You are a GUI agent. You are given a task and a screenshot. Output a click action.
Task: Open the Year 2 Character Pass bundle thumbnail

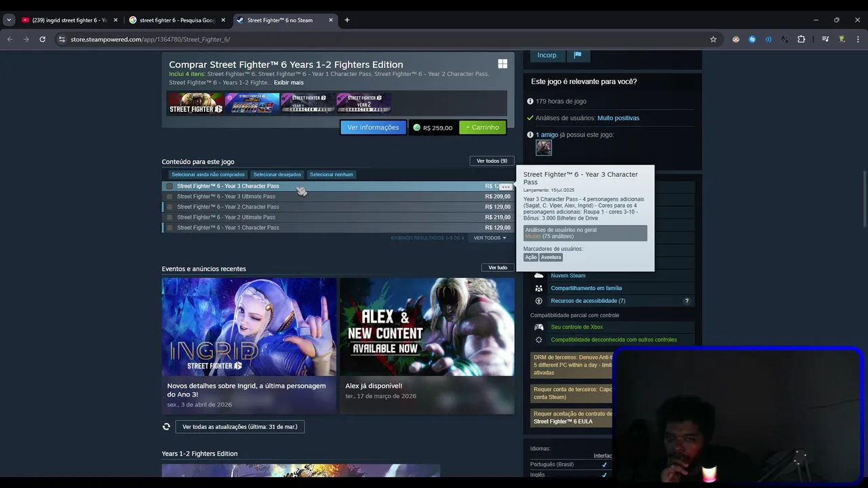(x=364, y=103)
